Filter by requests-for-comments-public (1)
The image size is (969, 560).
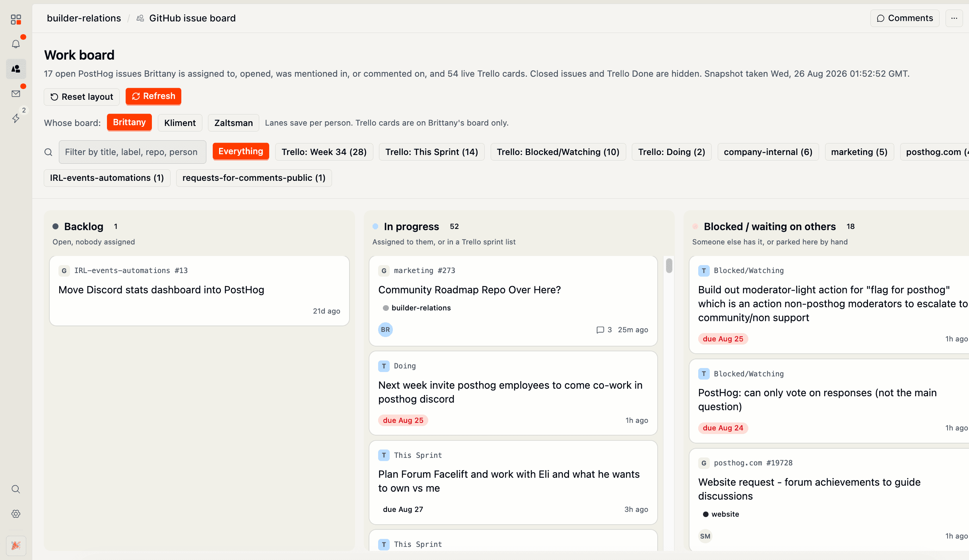(254, 178)
